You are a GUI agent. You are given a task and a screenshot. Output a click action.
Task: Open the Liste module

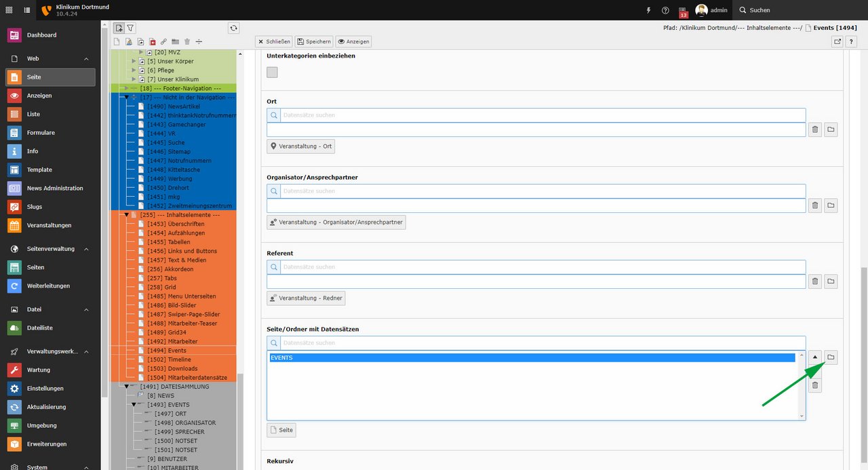click(x=50, y=114)
